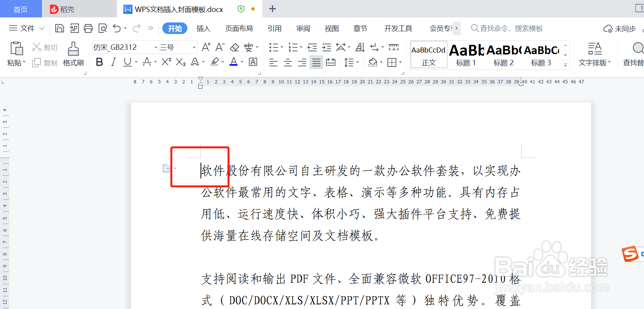Apply the 标题 1 style

(466, 54)
